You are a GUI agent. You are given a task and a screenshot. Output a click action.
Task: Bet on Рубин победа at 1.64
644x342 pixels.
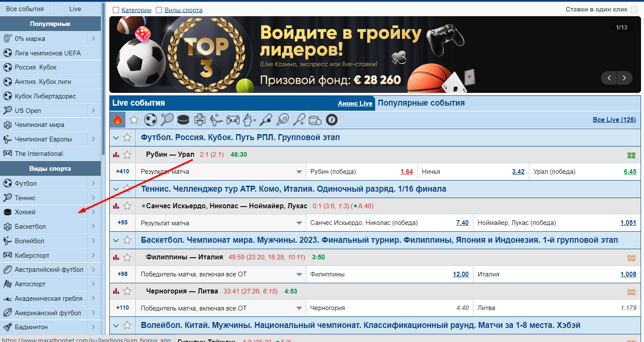point(407,172)
